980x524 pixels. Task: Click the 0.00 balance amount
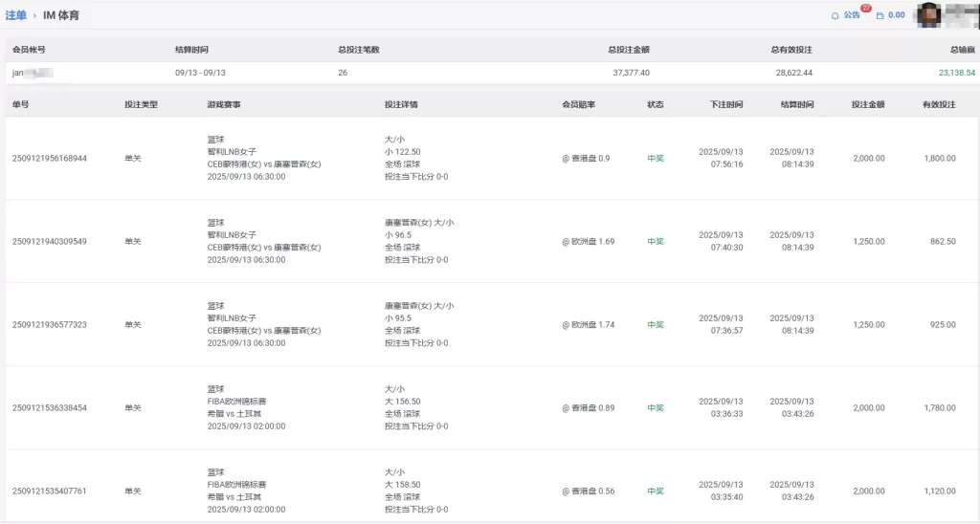(897, 15)
